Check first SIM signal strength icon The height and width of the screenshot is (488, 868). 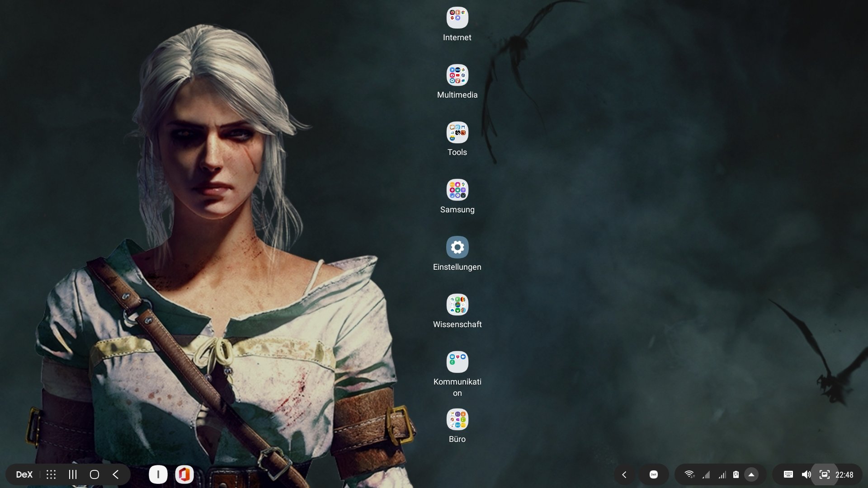click(706, 474)
